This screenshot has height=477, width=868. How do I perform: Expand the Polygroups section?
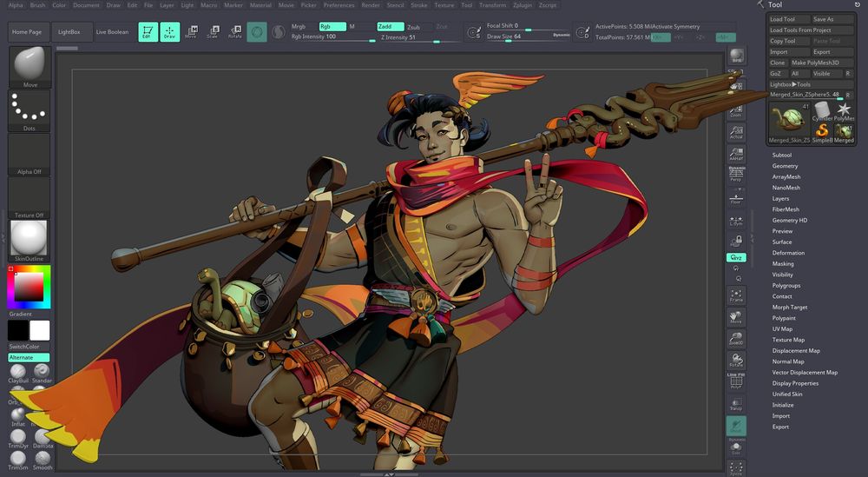[x=786, y=285]
